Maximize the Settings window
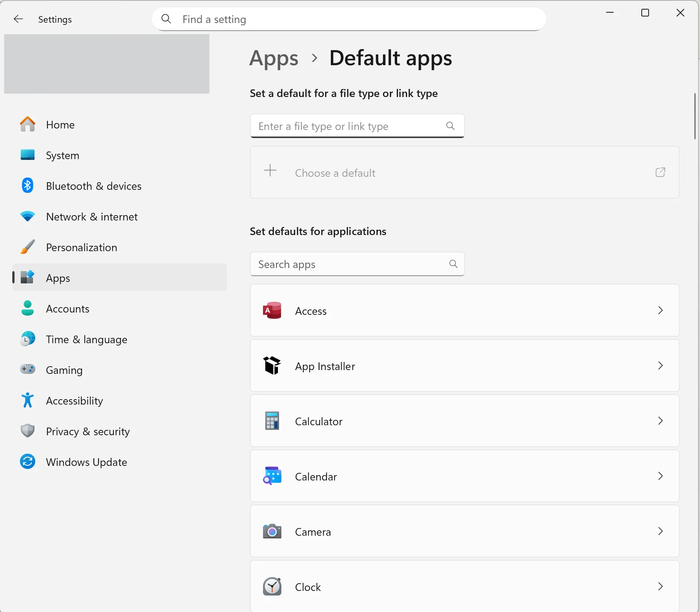This screenshot has height=612, width=700. tap(645, 13)
